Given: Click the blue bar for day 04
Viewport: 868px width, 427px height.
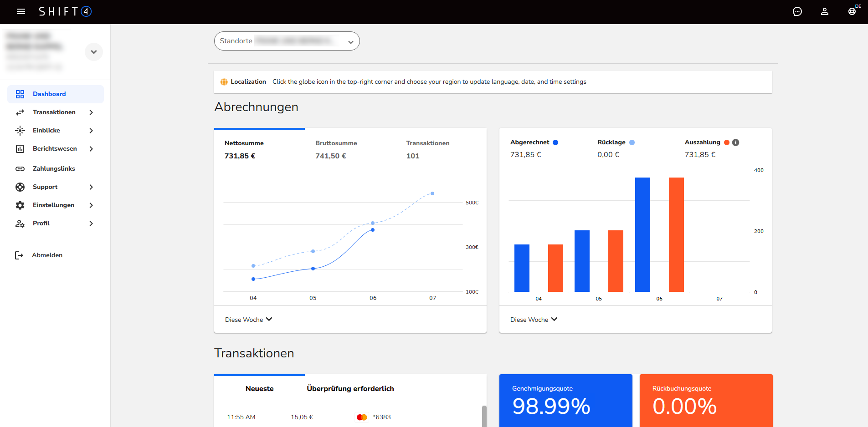Looking at the screenshot, I should click(522, 268).
